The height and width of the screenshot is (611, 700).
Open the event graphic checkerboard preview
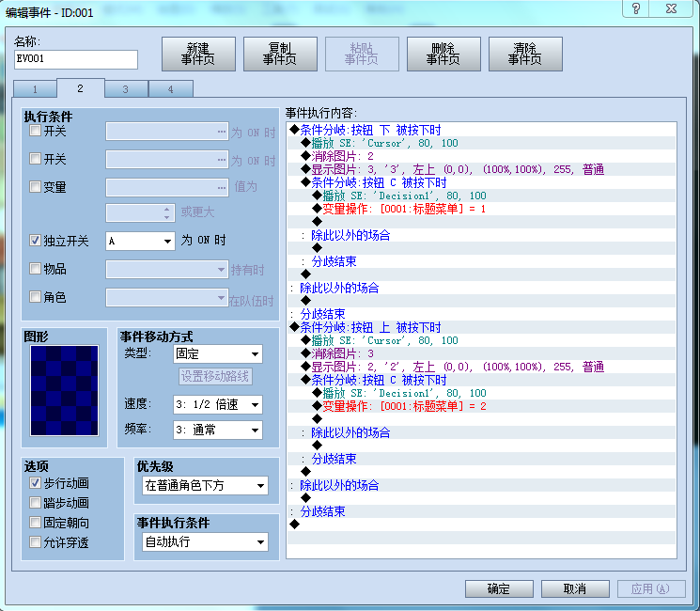(x=64, y=390)
